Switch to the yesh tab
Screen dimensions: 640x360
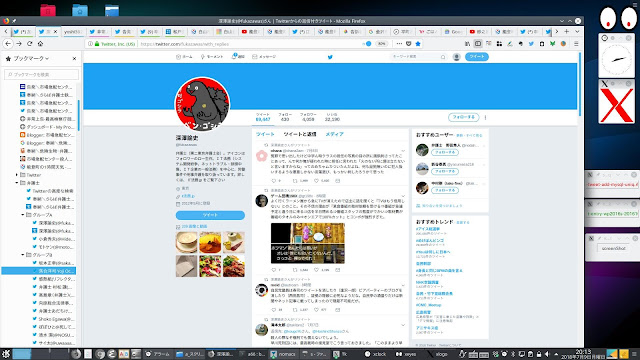click(x=73, y=31)
